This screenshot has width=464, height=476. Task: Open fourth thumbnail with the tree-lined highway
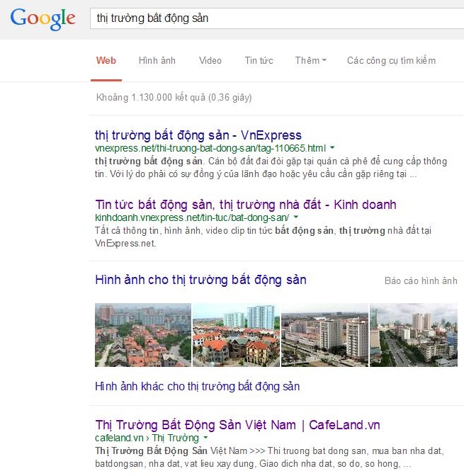[x=414, y=335]
